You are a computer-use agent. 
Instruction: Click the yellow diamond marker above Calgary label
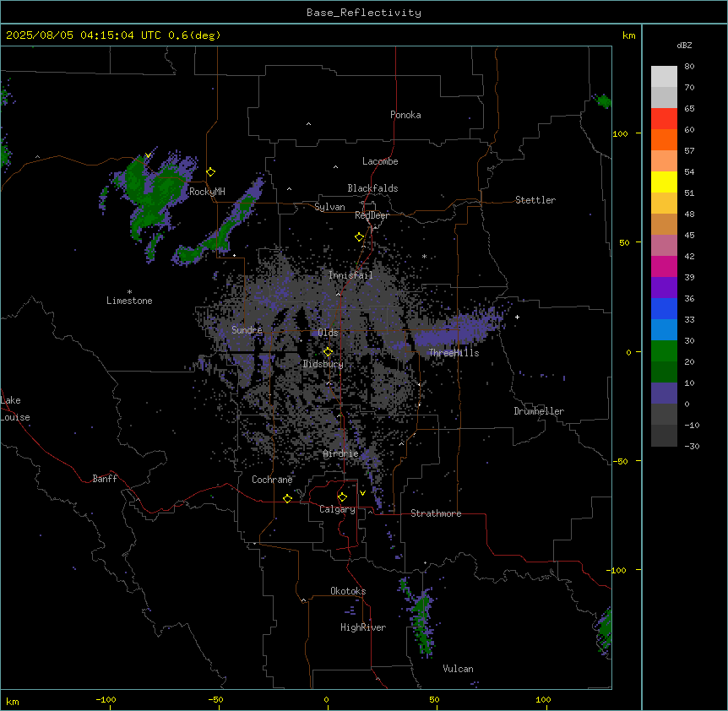click(x=342, y=497)
